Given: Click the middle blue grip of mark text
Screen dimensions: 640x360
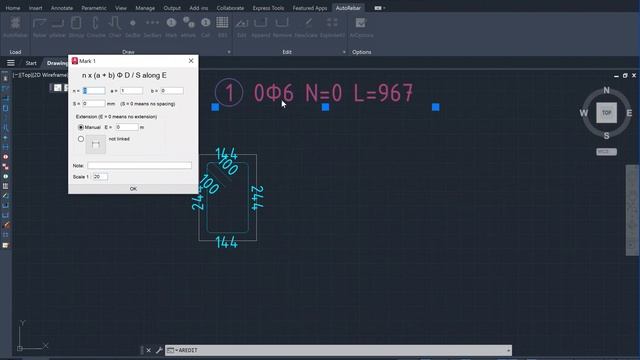Looking at the screenshot, I should click(325, 107).
